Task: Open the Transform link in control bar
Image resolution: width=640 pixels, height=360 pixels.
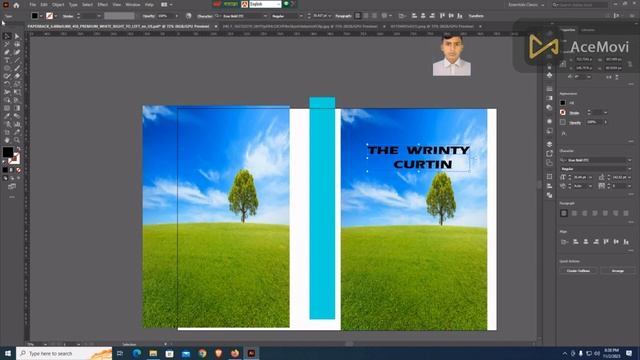Action: (476, 16)
